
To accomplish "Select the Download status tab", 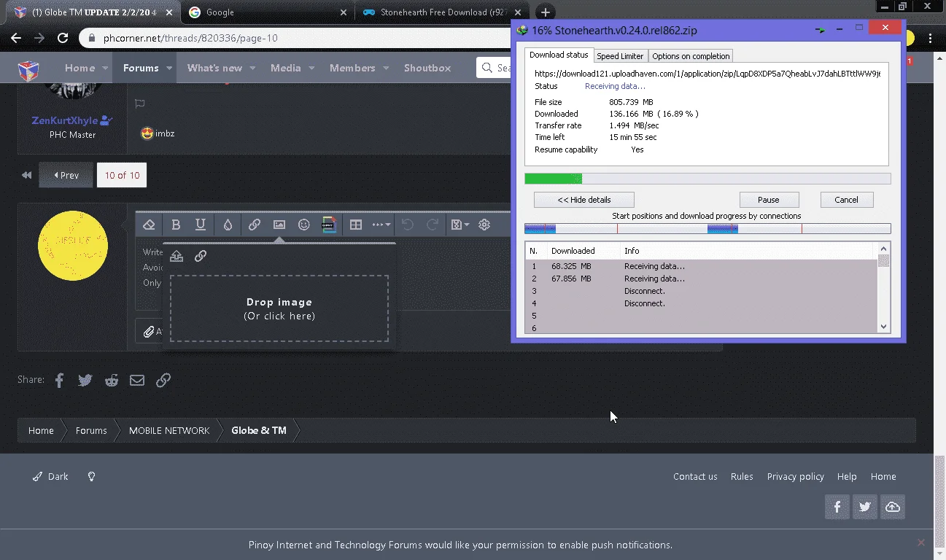I will tap(559, 55).
